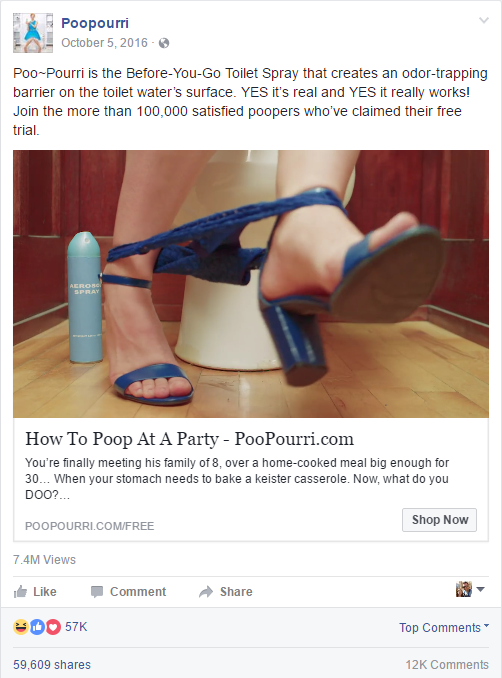Open the toilet spray video thumbnail

pyautogui.click(x=251, y=284)
